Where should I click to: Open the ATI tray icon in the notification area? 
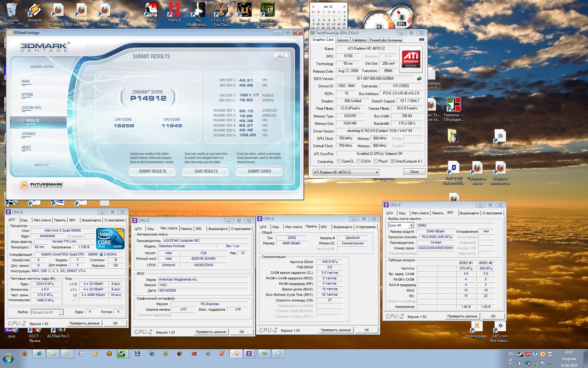pyautogui.click(x=528, y=354)
